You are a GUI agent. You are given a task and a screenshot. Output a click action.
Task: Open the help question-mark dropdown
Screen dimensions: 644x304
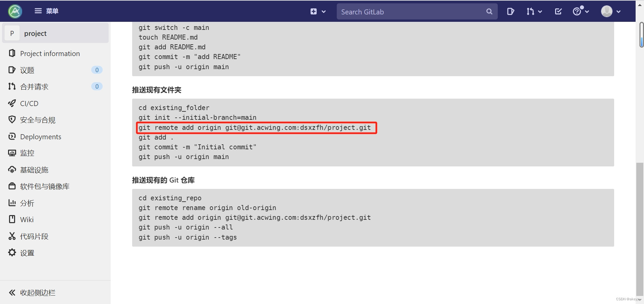coord(581,11)
